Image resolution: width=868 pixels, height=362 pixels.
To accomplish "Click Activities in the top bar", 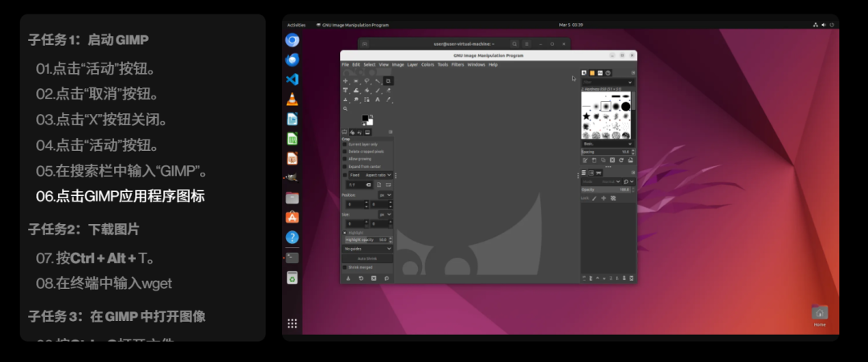I will [296, 25].
